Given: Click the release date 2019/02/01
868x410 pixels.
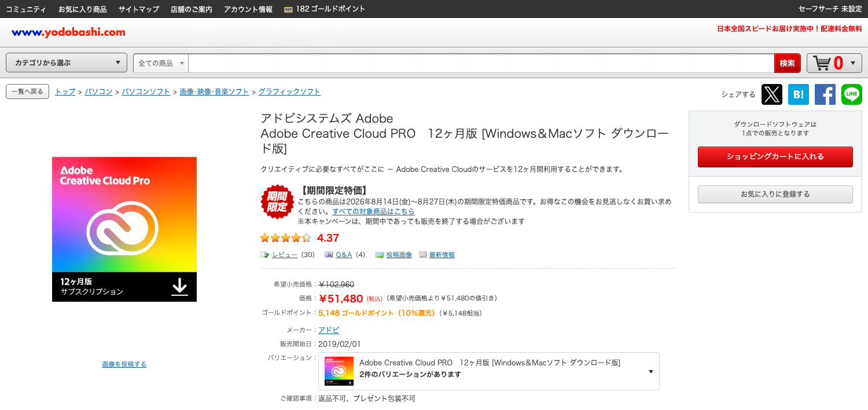Looking at the screenshot, I should pos(340,344).
